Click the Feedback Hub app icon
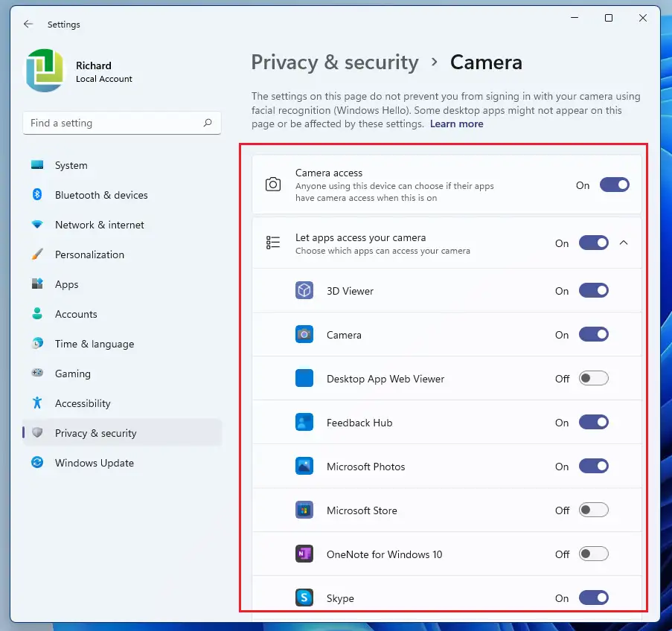This screenshot has width=672, height=631. point(304,422)
